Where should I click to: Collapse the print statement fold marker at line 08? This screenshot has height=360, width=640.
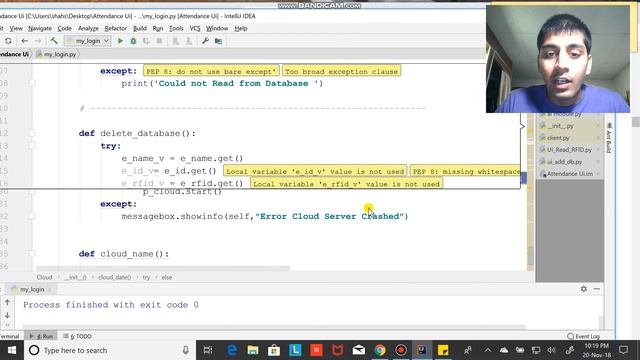click(x=32, y=83)
